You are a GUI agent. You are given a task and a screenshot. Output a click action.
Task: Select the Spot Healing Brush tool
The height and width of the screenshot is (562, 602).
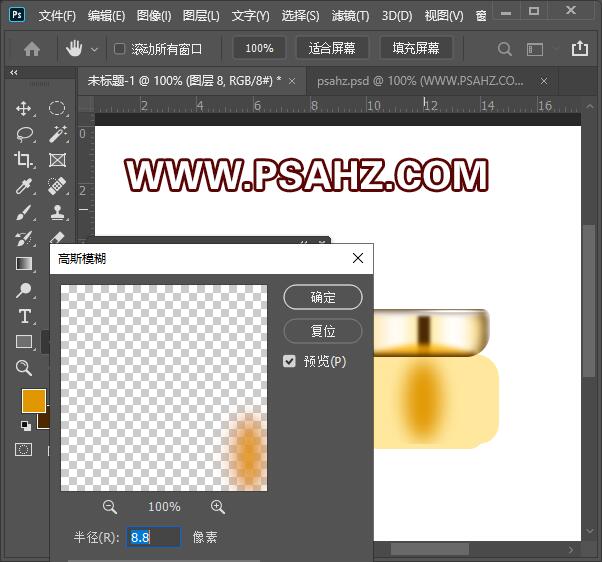click(x=57, y=186)
